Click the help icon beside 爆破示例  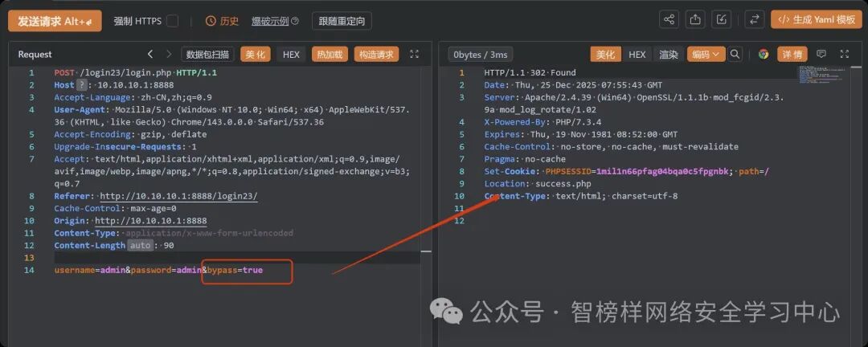pyautogui.click(x=295, y=21)
